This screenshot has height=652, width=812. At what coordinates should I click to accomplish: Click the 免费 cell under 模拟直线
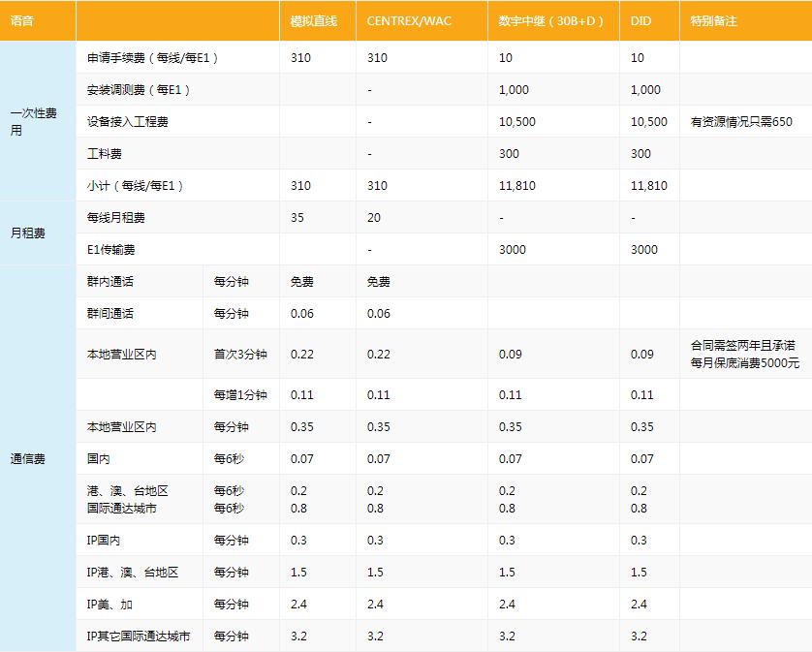tap(300, 281)
